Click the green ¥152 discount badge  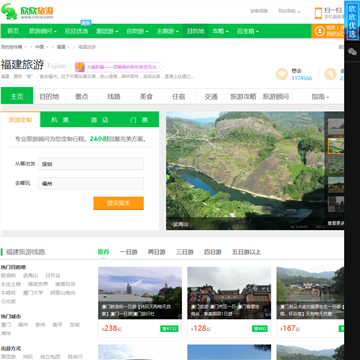click(169, 329)
